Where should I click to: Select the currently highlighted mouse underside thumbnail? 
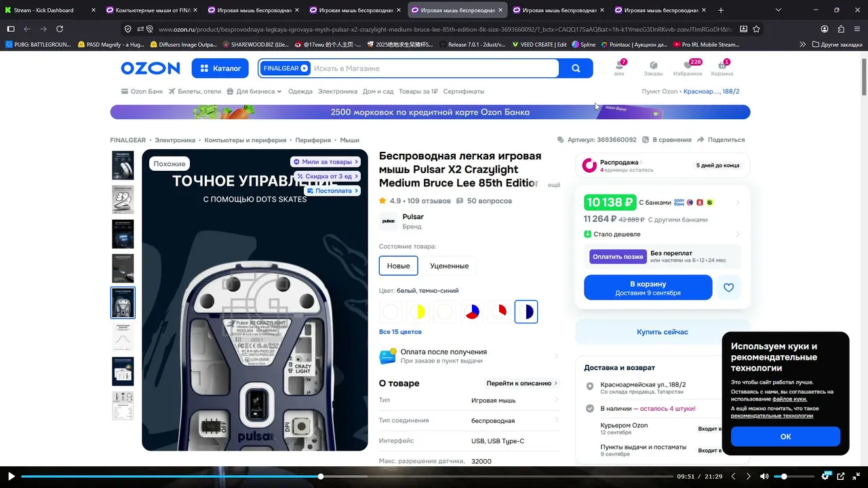(123, 303)
